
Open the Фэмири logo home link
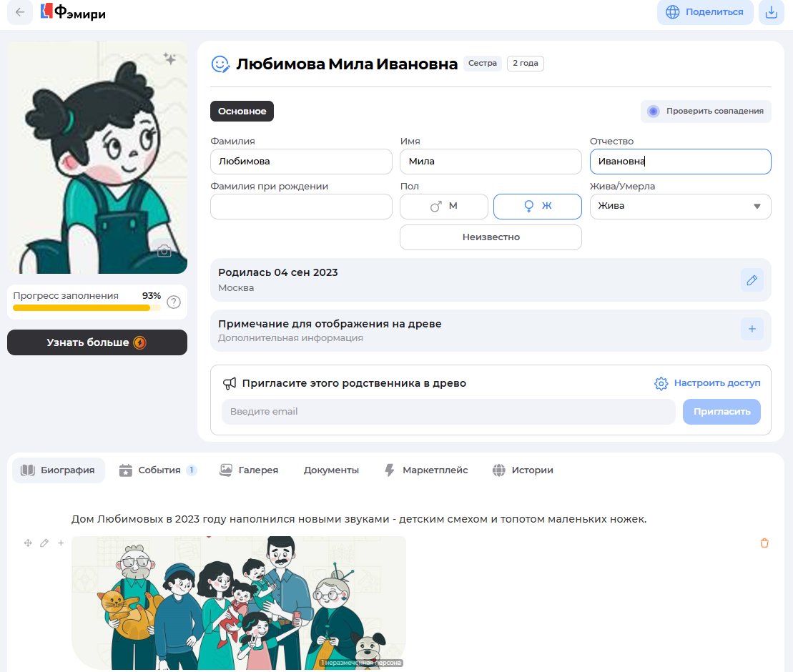74,11
